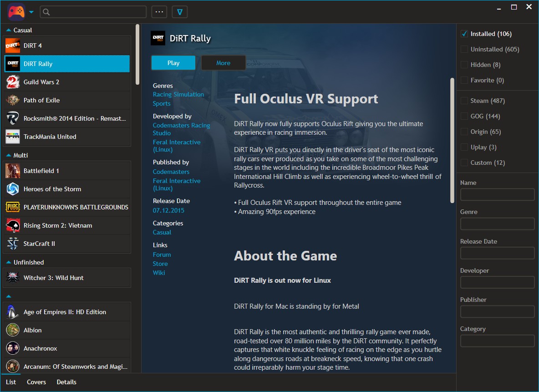The width and height of the screenshot is (539, 392).
Task: Uncheck the Installed (106) filter
Action: (x=464, y=34)
